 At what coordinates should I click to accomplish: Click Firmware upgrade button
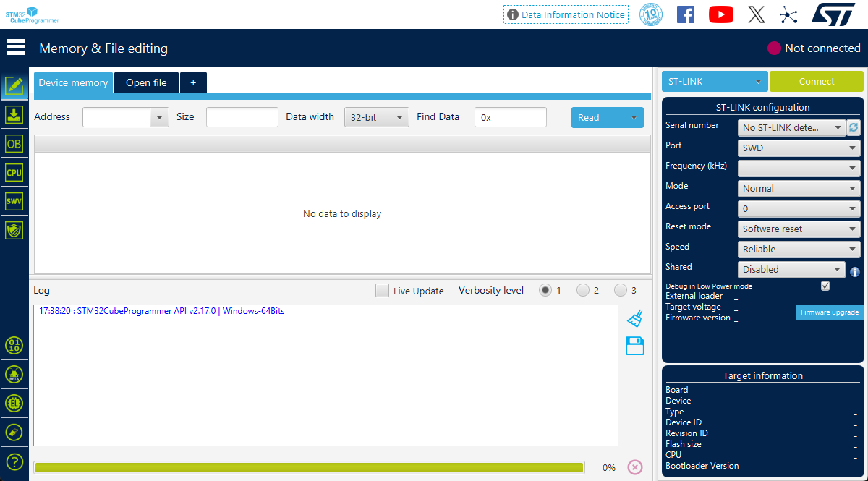click(830, 312)
